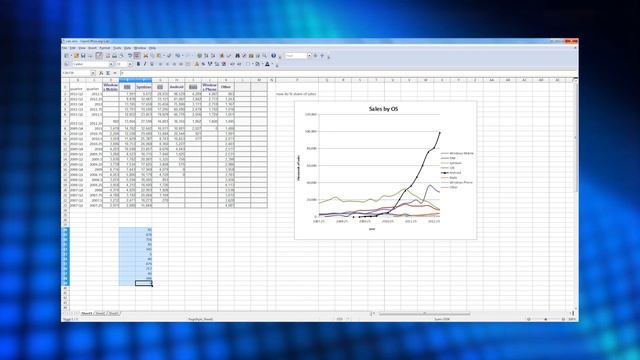The height and width of the screenshot is (360, 640).
Task: Click the Undo icon
Action: click(x=178, y=56)
